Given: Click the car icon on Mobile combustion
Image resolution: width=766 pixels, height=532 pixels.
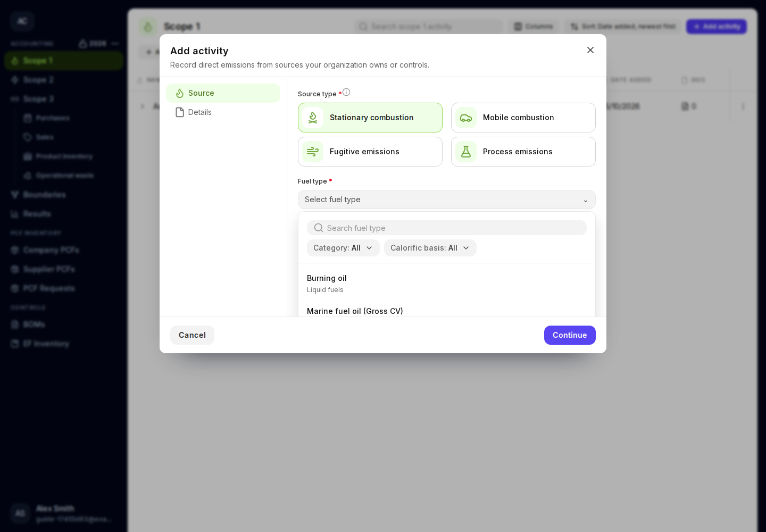Looking at the screenshot, I should click(466, 118).
